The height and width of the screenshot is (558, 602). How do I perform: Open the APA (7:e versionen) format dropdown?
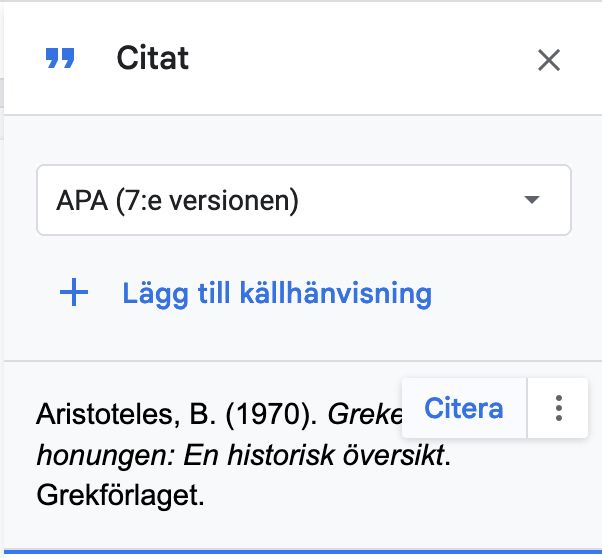point(304,200)
